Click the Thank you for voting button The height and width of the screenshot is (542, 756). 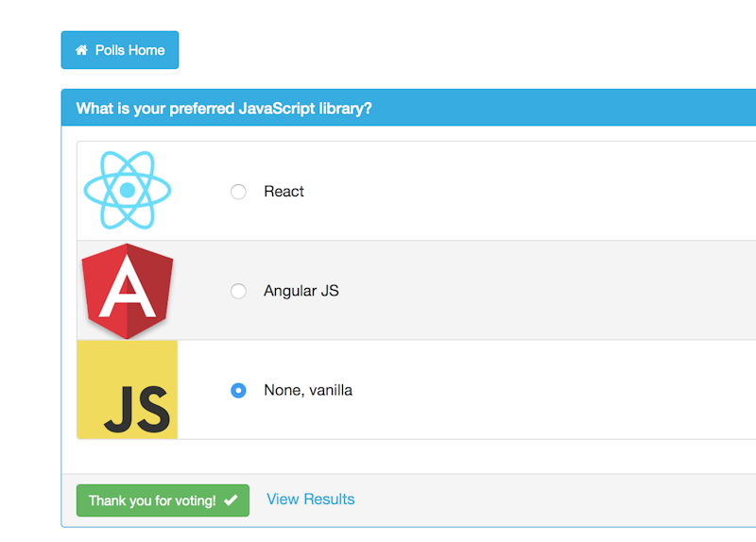[x=163, y=500]
